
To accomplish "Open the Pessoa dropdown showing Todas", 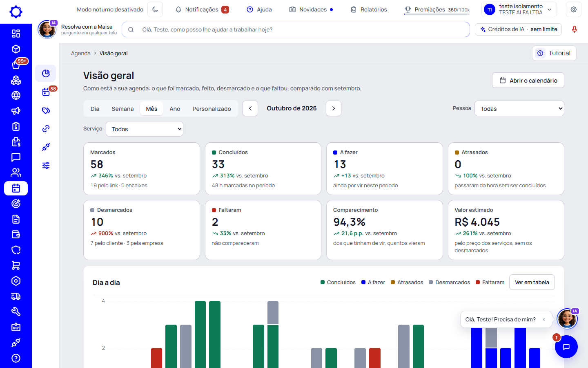I will coord(519,108).
